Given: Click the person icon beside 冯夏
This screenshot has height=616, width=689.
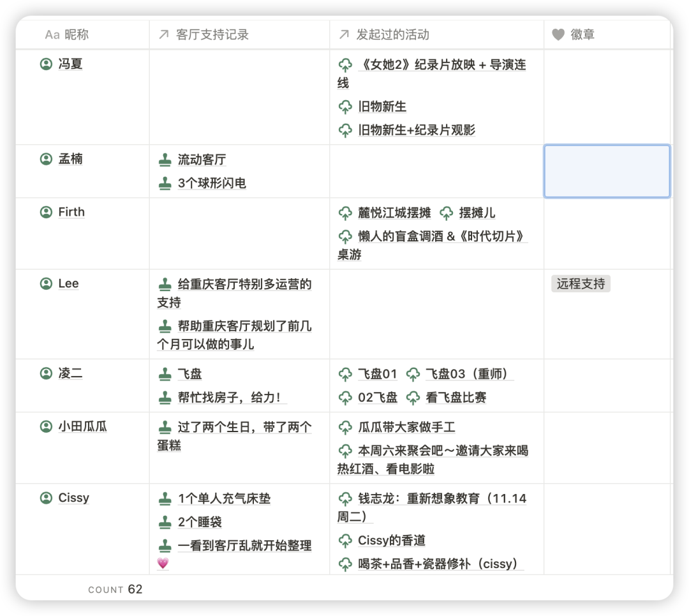Looking at the screenshot, I should pyautogui.click(x=46, y=64).
